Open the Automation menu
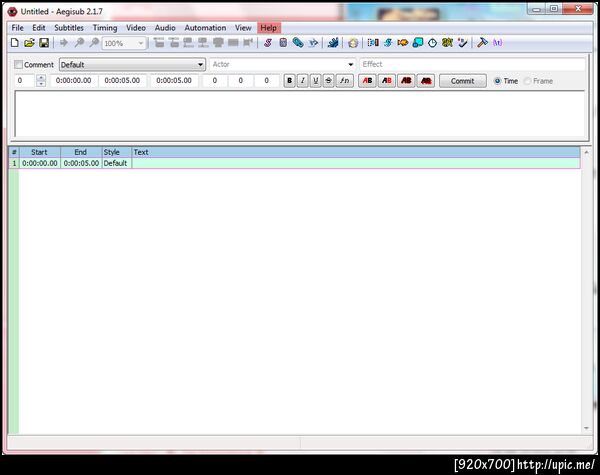 tap(205, 28)
